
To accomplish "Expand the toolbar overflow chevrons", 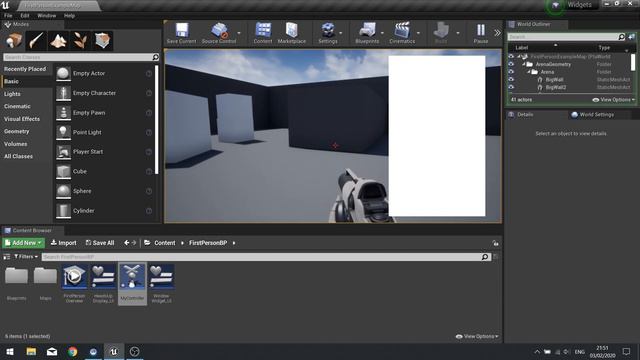I will (497, 33).
